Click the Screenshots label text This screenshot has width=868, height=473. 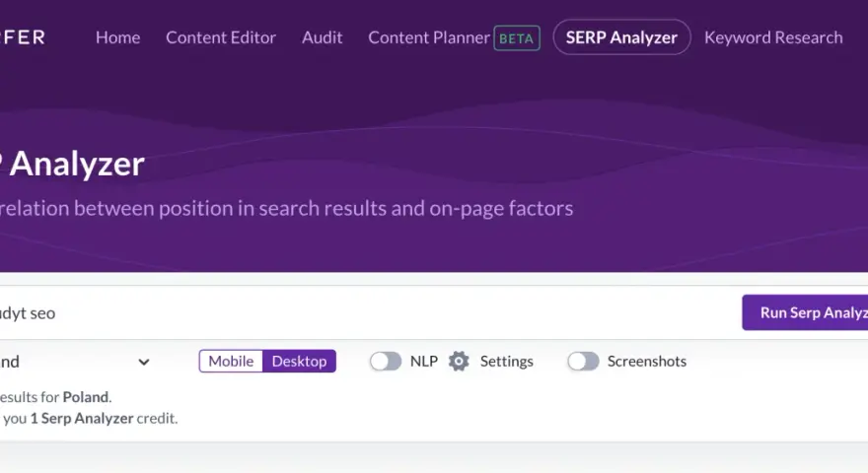click(647, 362)
